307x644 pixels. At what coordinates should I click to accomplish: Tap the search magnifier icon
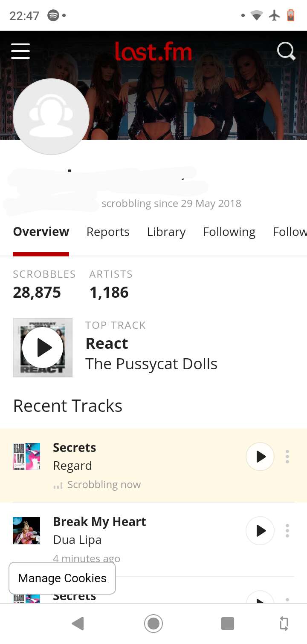286,52
